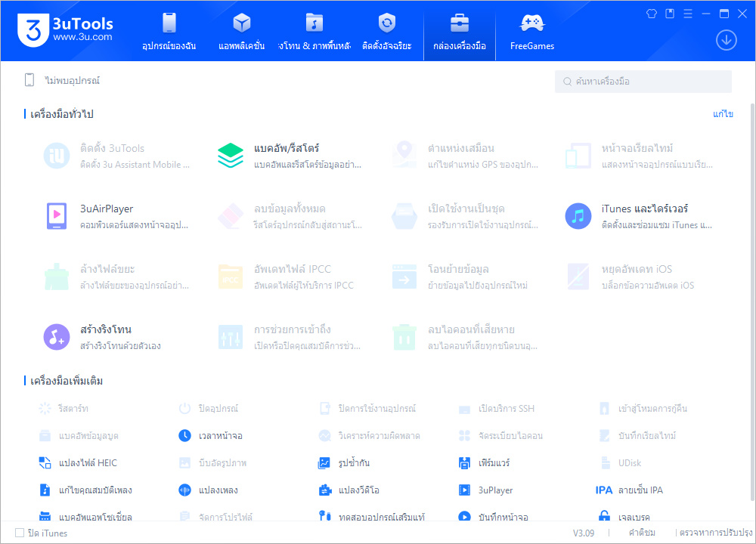Click the deactivate device entry

coord(367,409)
